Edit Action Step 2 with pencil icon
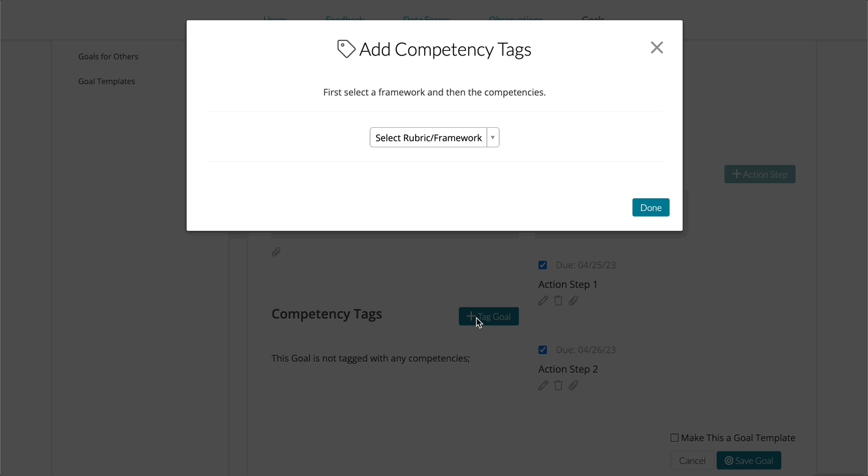The width and height of the screenshot is (868, 476). tap(543, 385)
